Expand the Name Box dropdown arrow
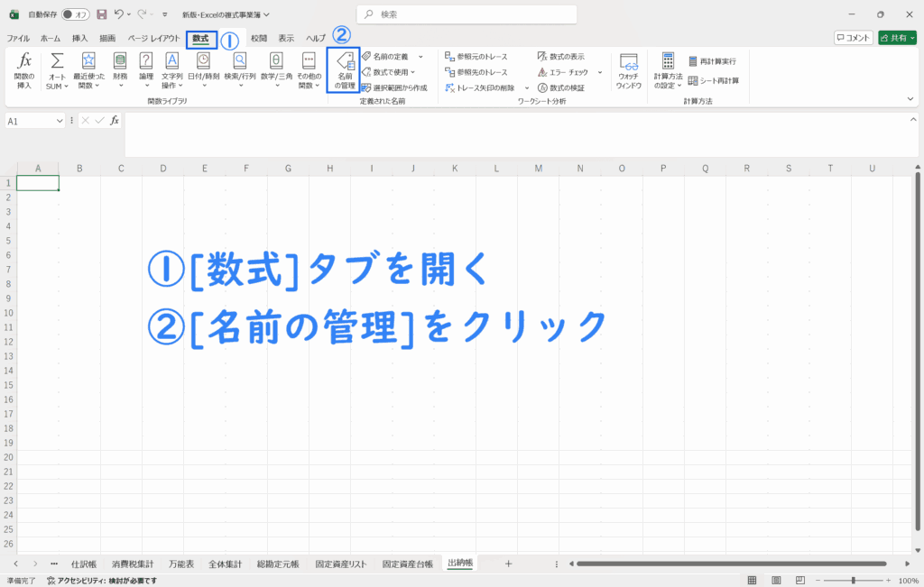 point(60,121)
